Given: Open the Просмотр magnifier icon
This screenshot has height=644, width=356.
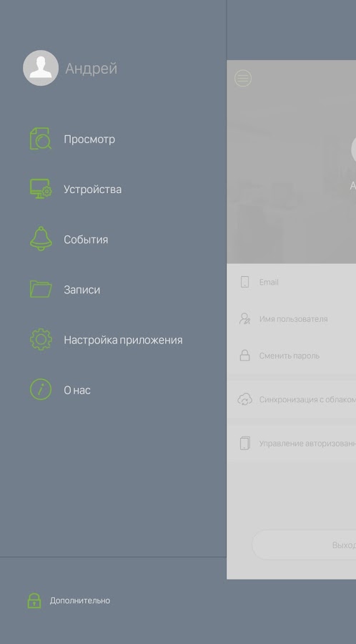Looking at the screenshot, I should 41,139.
